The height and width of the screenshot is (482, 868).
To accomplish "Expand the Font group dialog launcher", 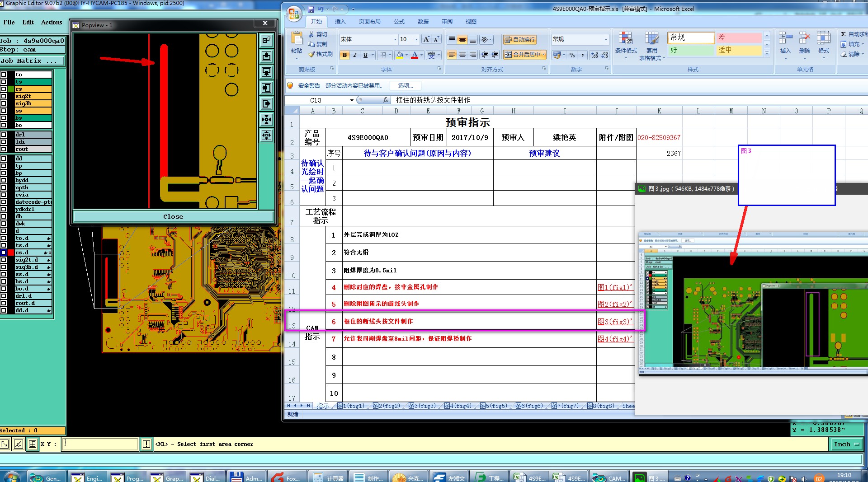I will tap(439, 69).
